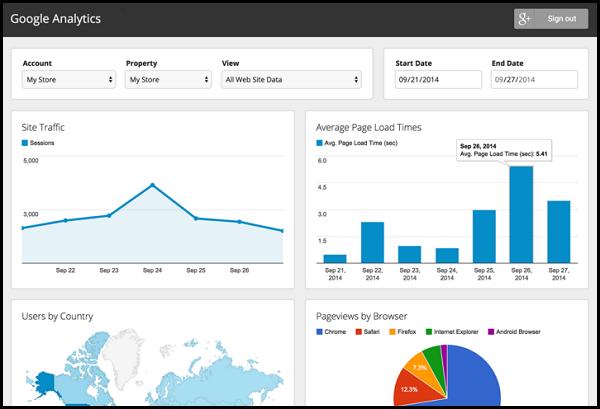The image size is (600, 409).
Task: Expand the View dropdown All Web Site Data
Action: point(291,80)
